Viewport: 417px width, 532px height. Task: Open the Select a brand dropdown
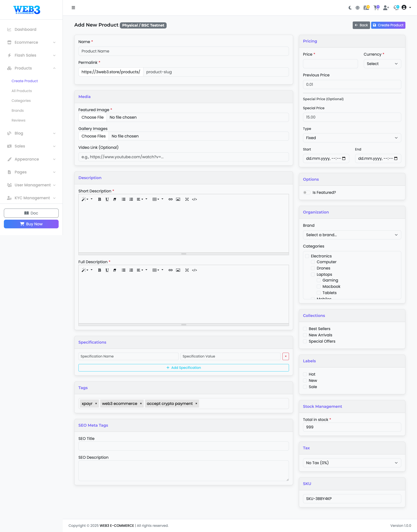click(352, 235)
